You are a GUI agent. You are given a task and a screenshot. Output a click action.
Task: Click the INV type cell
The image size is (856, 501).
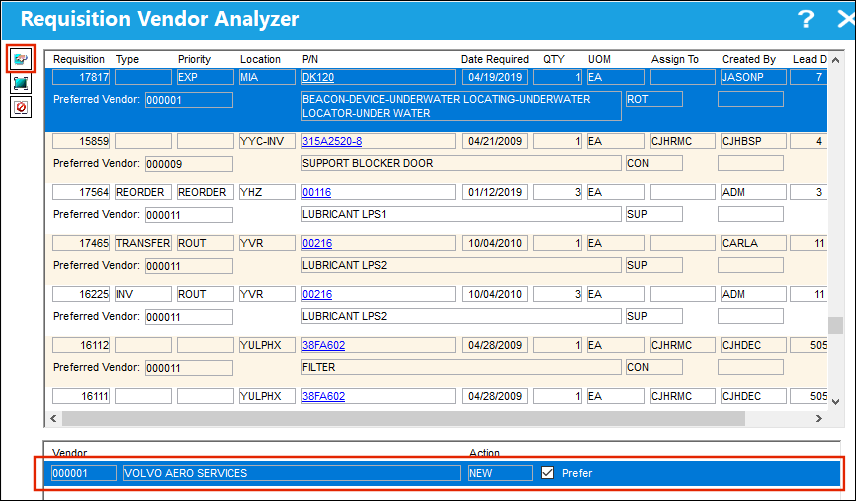(x=143, y=294)
